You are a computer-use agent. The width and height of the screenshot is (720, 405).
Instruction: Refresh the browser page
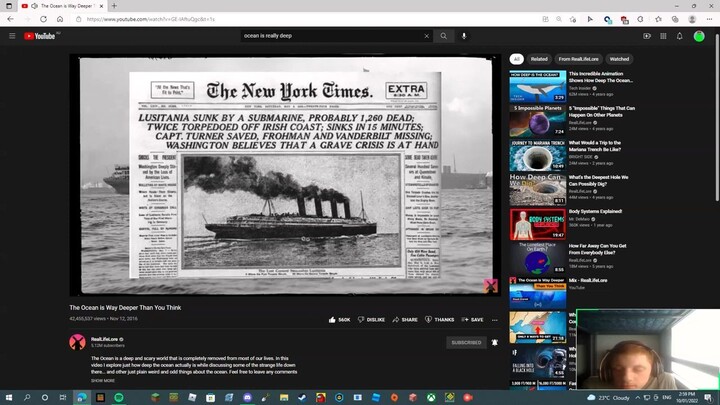43,19
